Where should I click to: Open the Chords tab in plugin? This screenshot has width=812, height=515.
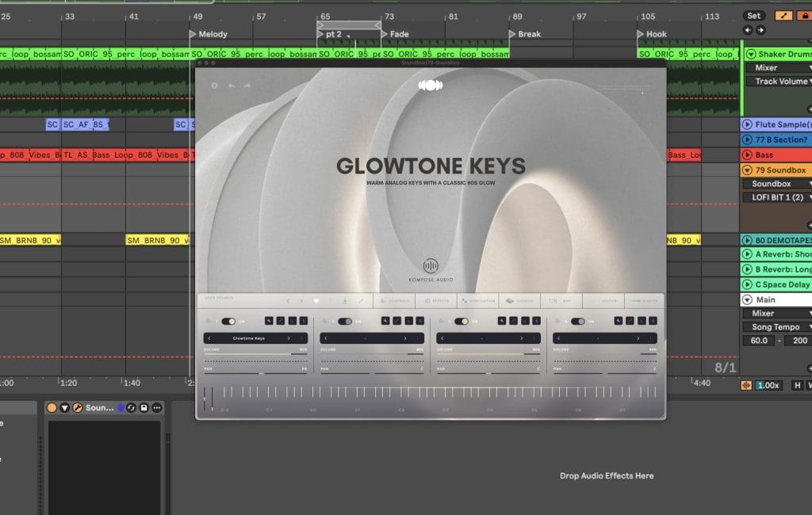[x=519, y=301]
